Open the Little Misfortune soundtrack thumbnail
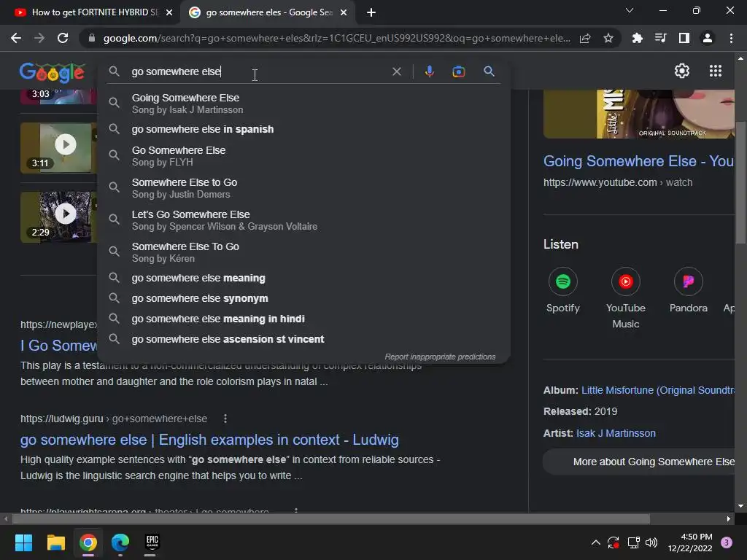Screen dimensions: 747x560 tap(639, 114)
